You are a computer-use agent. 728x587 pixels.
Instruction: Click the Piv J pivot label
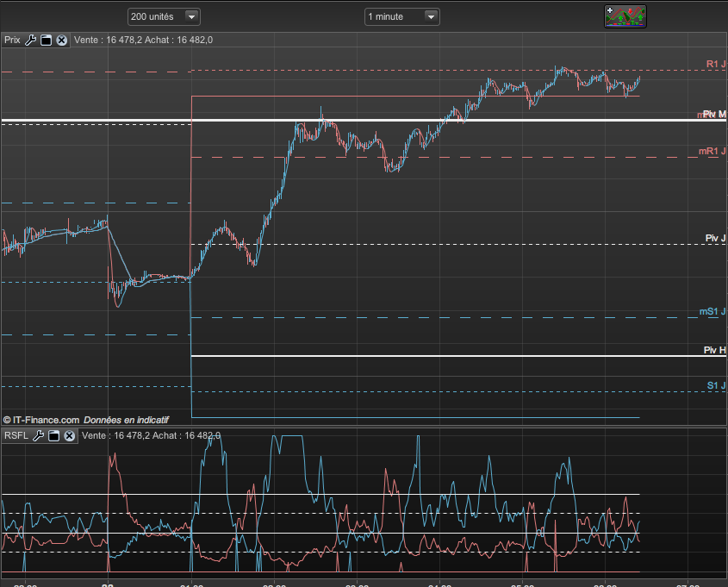coord(715,238)
